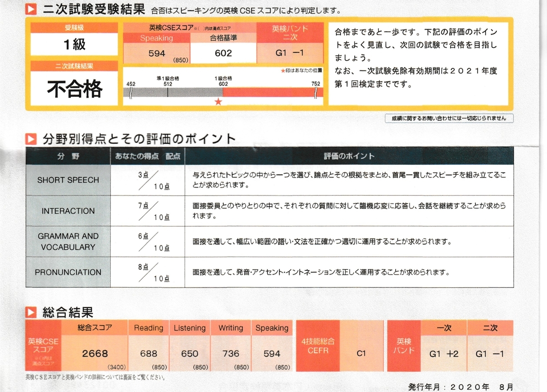
Task: Click the red star position marker under the score bar
Action: [x=218, y=102]
